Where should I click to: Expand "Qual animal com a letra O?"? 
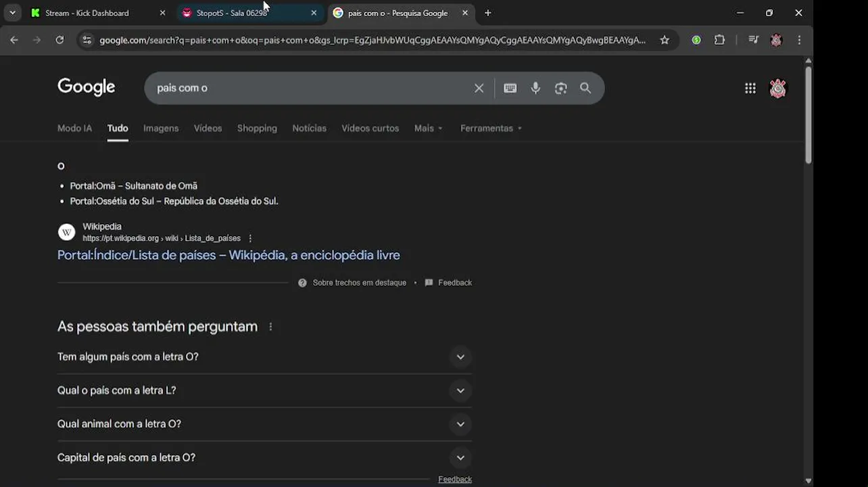[460, 424]
